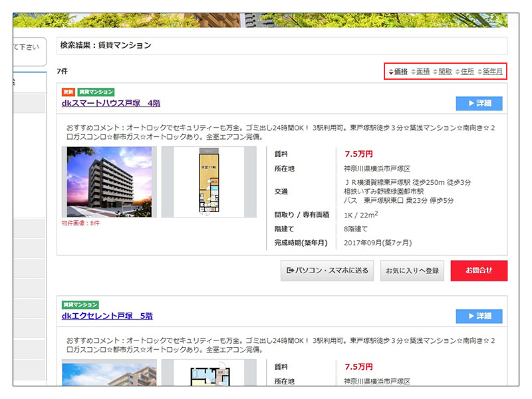Click the 物件画像：8件 text
This screenshot has width=532, height=399.
tap(80, 223)
